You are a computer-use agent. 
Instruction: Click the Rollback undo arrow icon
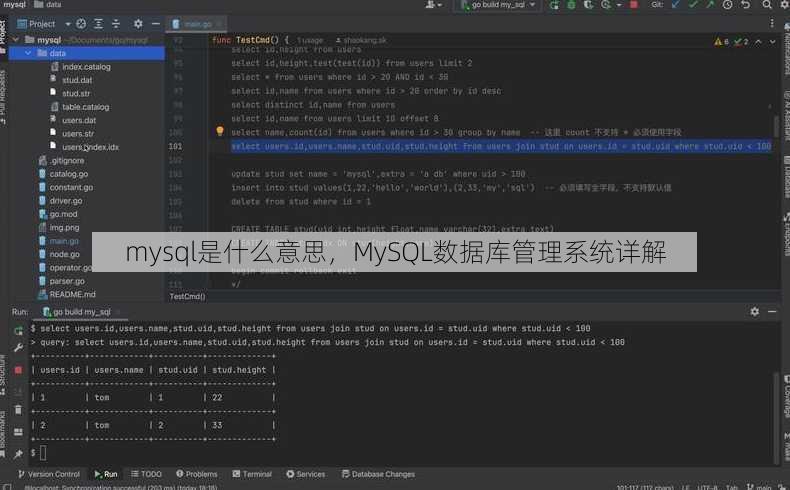tap(746, 5)
